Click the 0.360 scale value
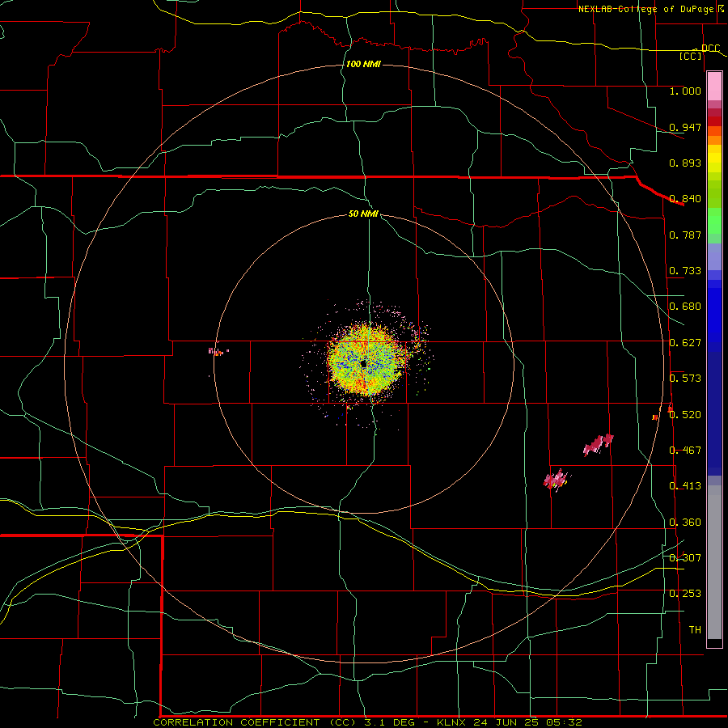 685,523
